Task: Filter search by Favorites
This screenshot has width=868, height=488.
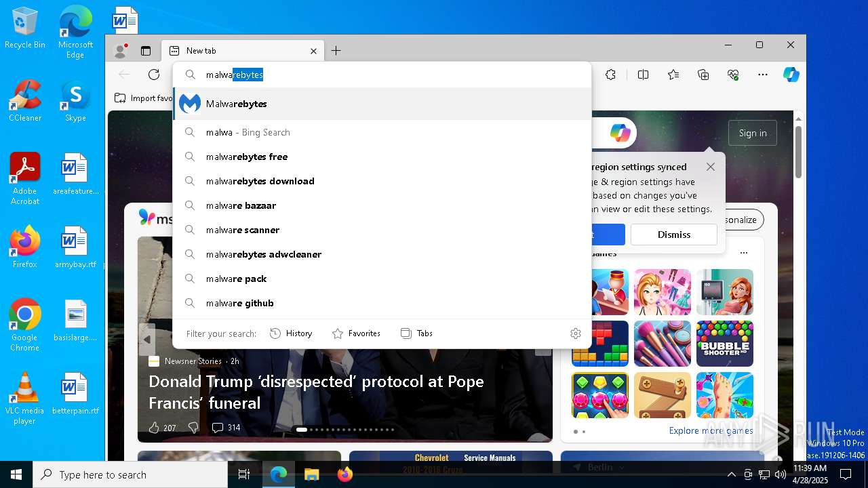Action: (356, 333)
